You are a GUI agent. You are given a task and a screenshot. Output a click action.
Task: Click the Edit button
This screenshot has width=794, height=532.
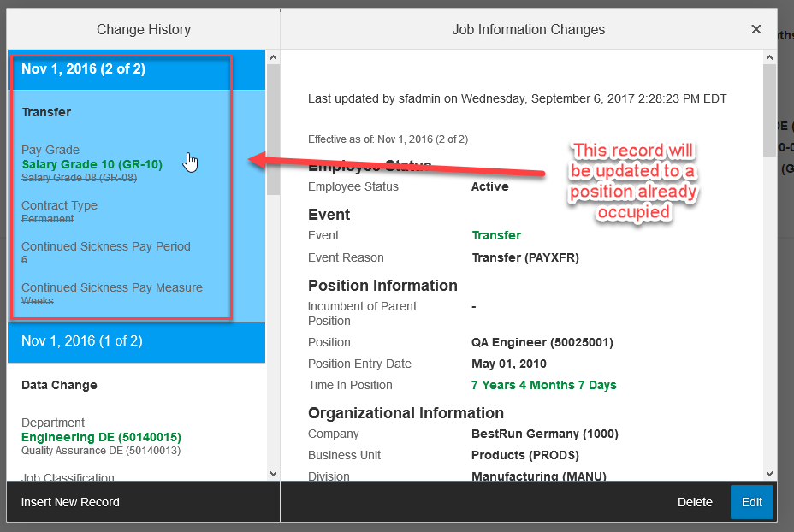point(751,502)
